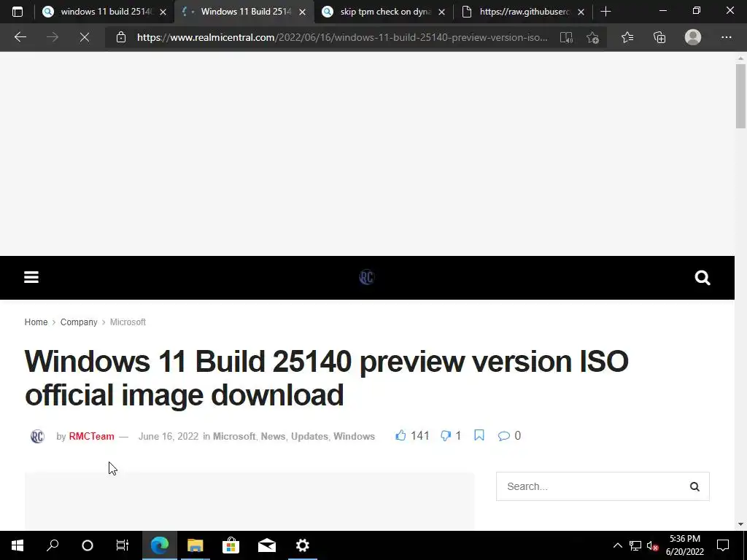747x560 pixels.
Task: Submit the sidebar search magnifier
Action: click(x=694, y=486)
